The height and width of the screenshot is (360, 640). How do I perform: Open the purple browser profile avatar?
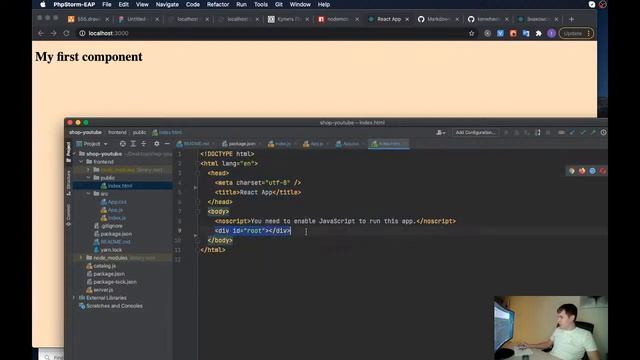pyautogui.click(x=551, y=33)
